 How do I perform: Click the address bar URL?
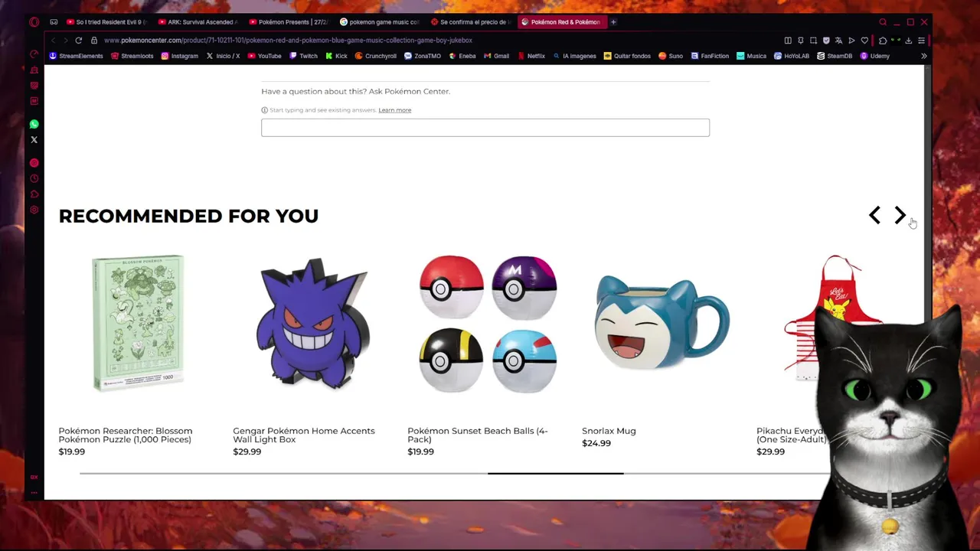click(x=288, y=41)
